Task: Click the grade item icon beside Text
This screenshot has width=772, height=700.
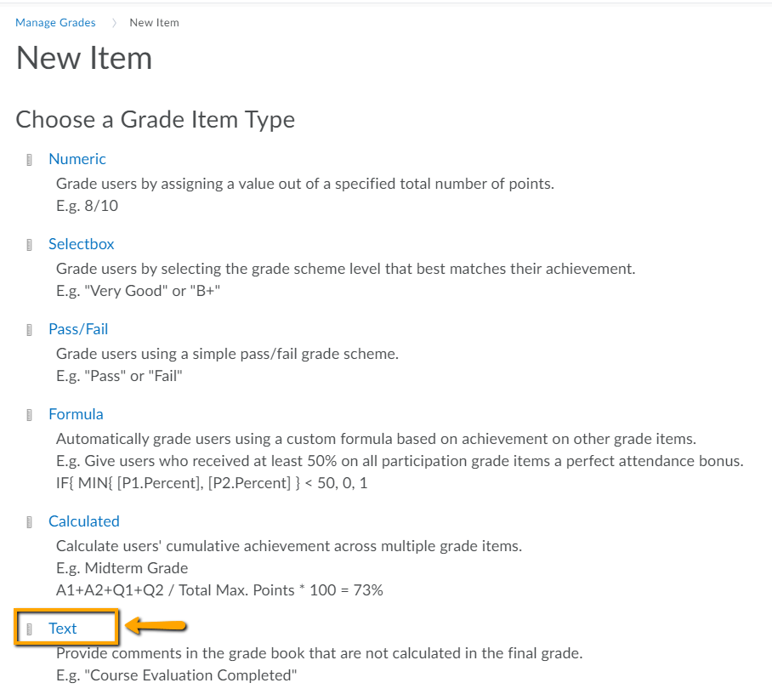Action: [x=31, y=628]
